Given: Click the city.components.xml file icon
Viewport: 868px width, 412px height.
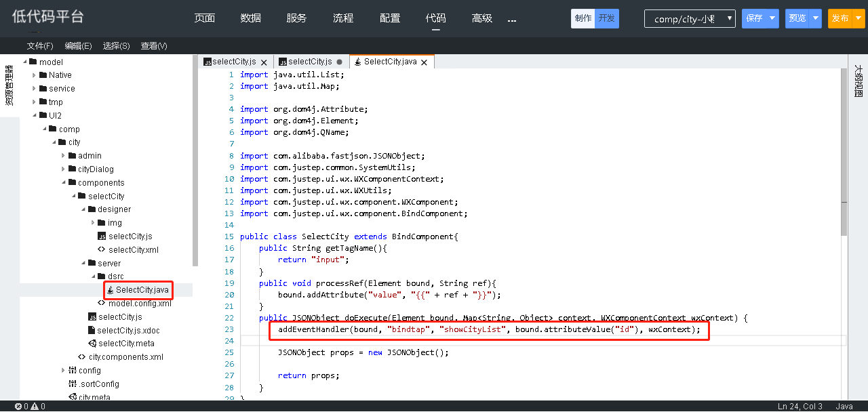Looking at the screenshot, I should pos(81,357).
